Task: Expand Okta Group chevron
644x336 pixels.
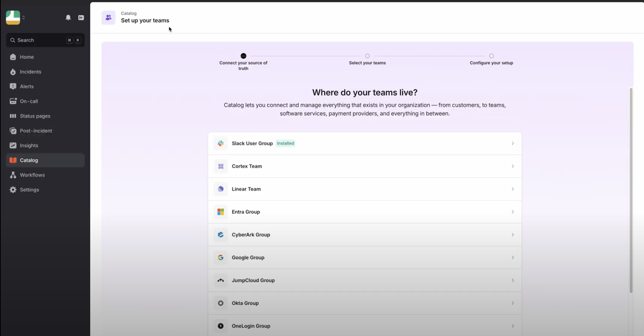Action: coord(513,303)
